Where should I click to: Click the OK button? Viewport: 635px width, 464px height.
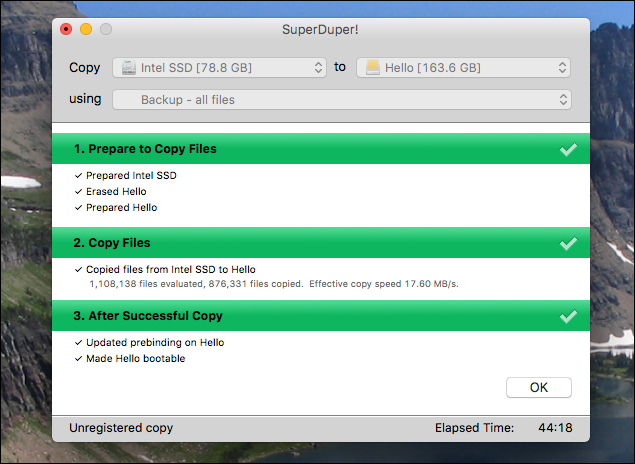539,387
